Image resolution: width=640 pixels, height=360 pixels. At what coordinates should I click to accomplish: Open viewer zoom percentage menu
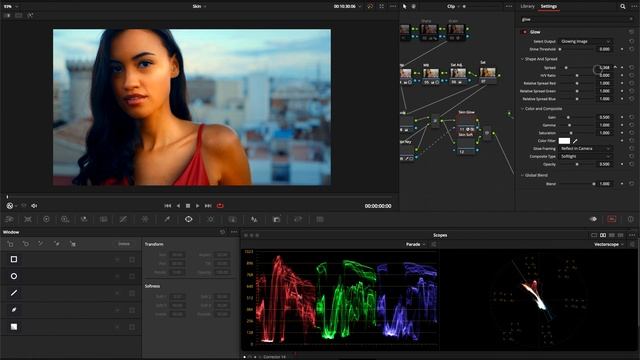(11, 7)
